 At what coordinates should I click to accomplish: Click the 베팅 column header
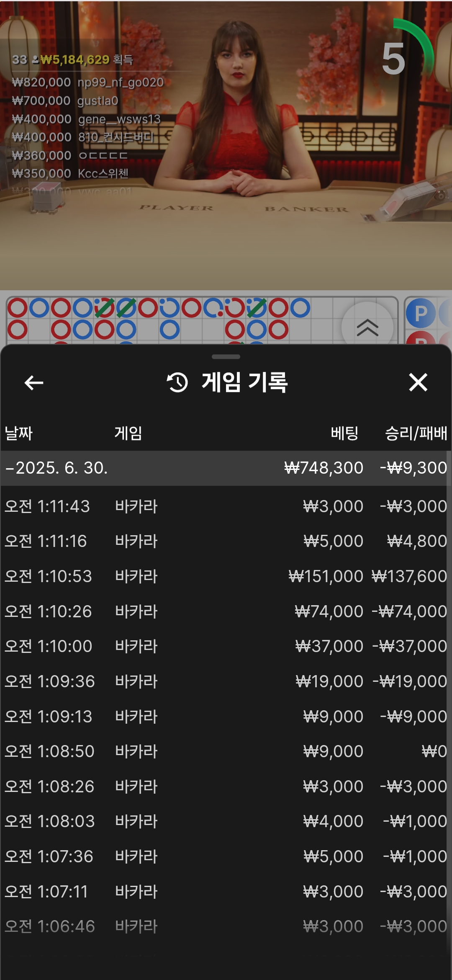point(344,433)
